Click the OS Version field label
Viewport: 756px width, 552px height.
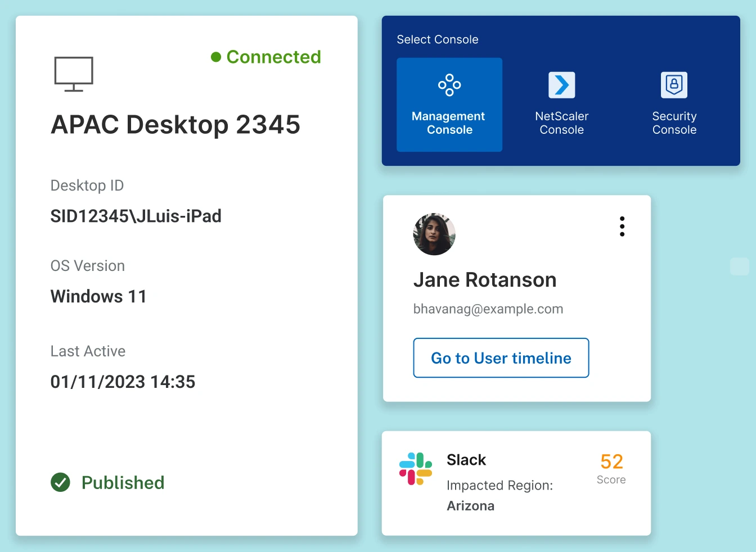pos(88,266)
